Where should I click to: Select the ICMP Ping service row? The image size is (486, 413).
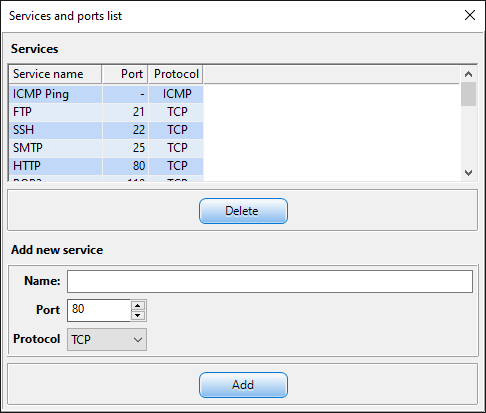pos(106,94)
